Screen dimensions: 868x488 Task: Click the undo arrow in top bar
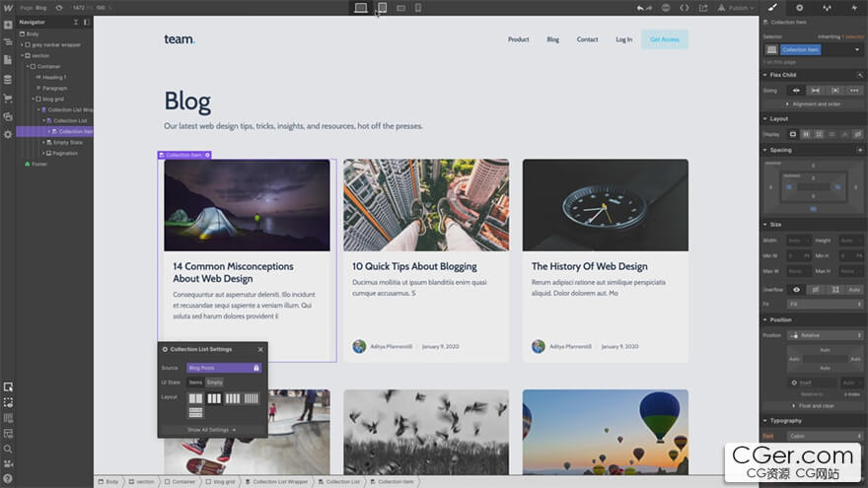(640, 8)
